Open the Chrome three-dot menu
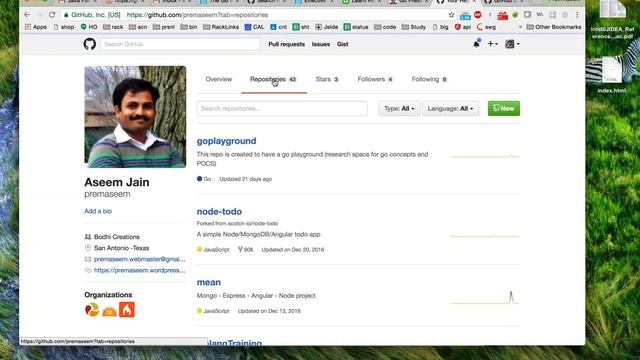 click(577, 15)
